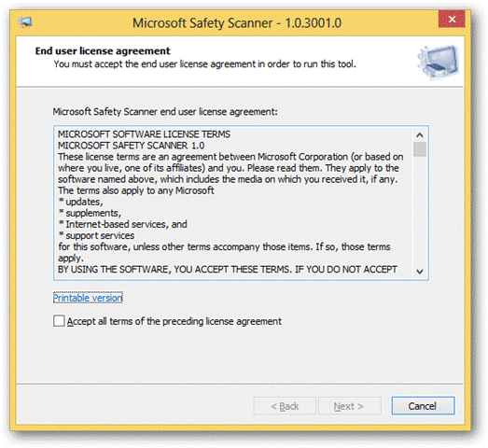Click the 'End user license agreement' heading

pos(103,50)
